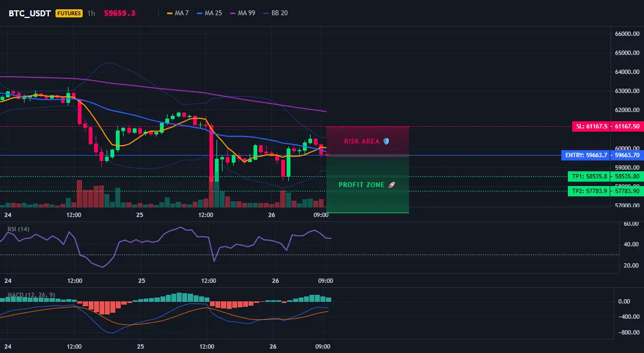This screenshot has width=644, height=353.
Task: Toggle the MA 99 legend item
Action: [243, 13]
